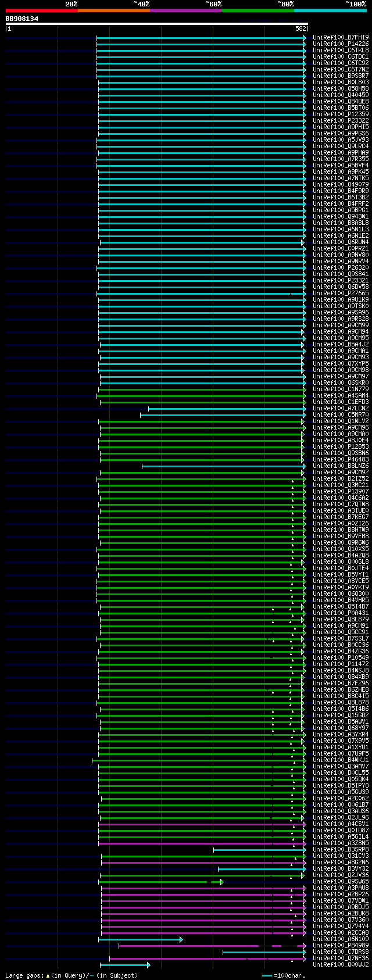Click the UniRef100_Q40459 label
Image resolution: width=372 pixels, height=980 pixels.
pos(341,95)
